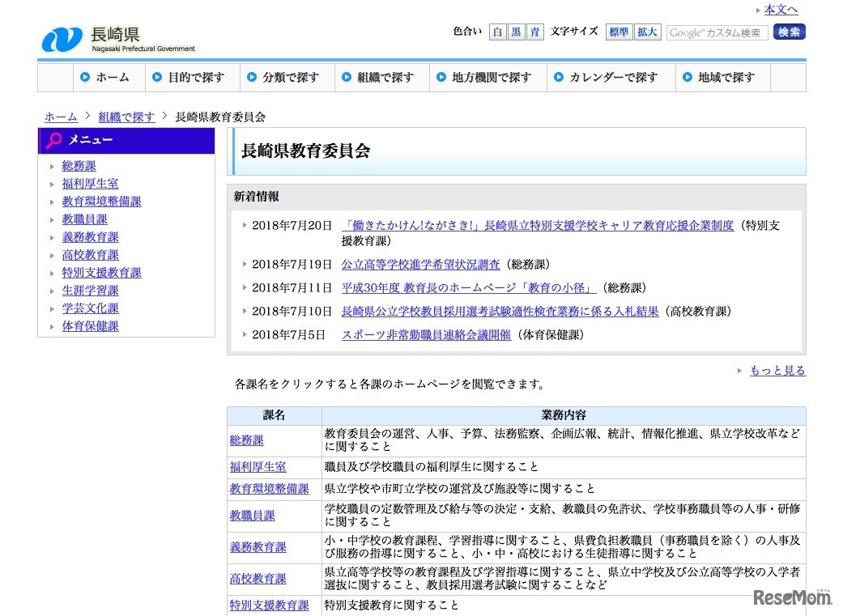Click the Google custom search field
The height and width of the screenshot is (616, 843).
(717, 32)
